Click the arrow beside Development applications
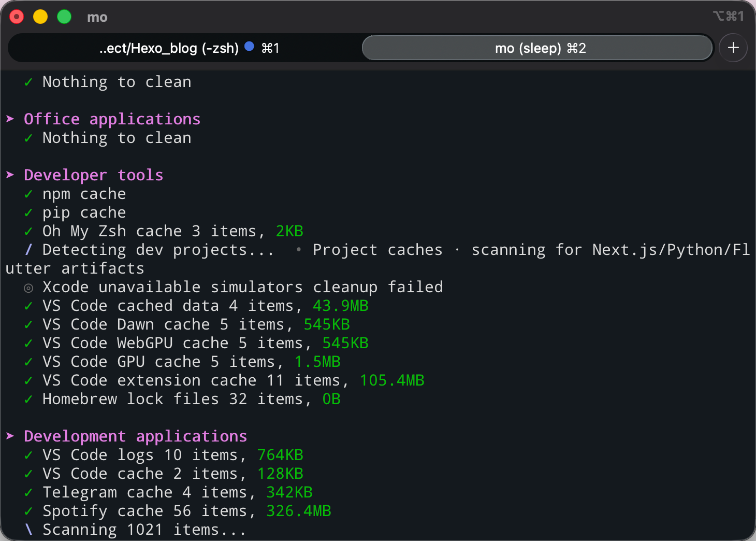The image size is (756, 541). 10,436
